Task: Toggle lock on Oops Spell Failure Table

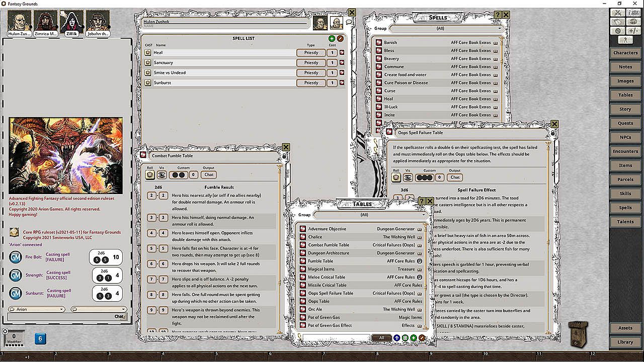Action: pyautogui.click(x=553, y=133)
